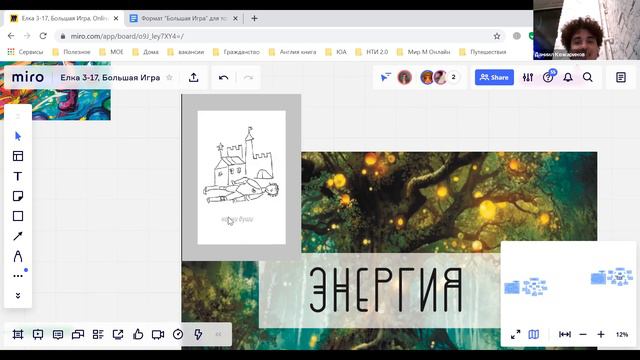640x360 pixels.
Task: Show the 2 additional collaborators
Action: 453,77
